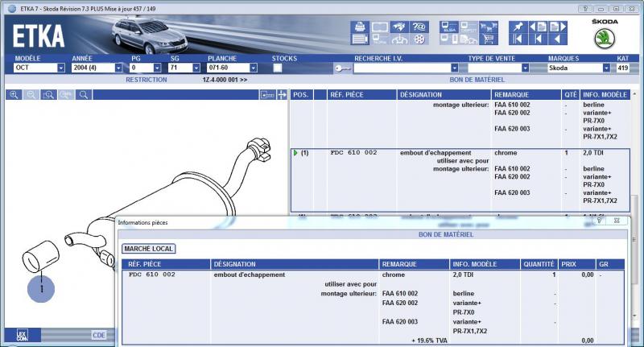This screenshot has width=644, height=347.
Task: Click the MARCHE LOCAL button
Action: pos(149,249)
